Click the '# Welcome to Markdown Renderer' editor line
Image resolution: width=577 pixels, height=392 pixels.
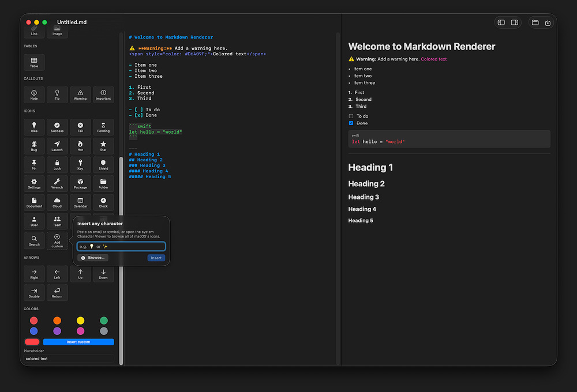[x=171, y=37]
